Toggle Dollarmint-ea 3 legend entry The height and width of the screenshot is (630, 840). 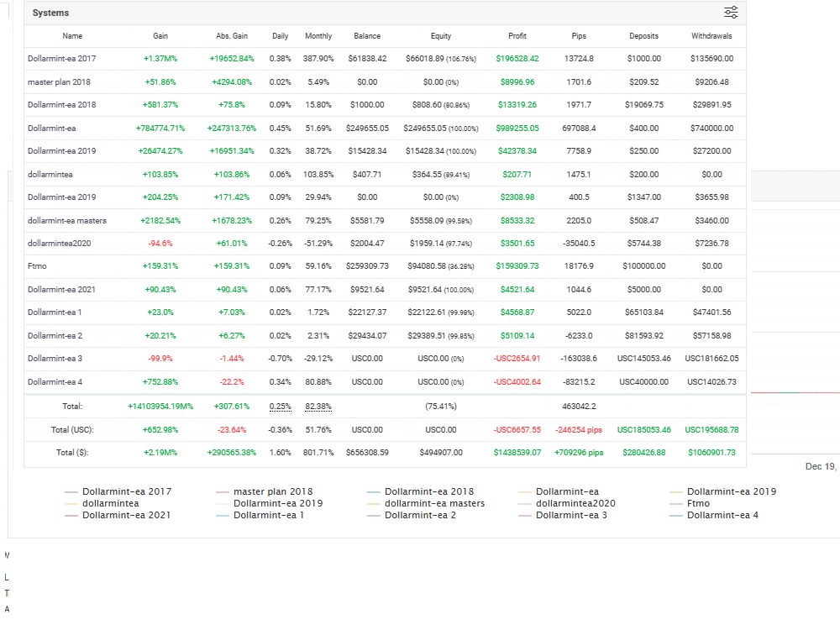563,515
